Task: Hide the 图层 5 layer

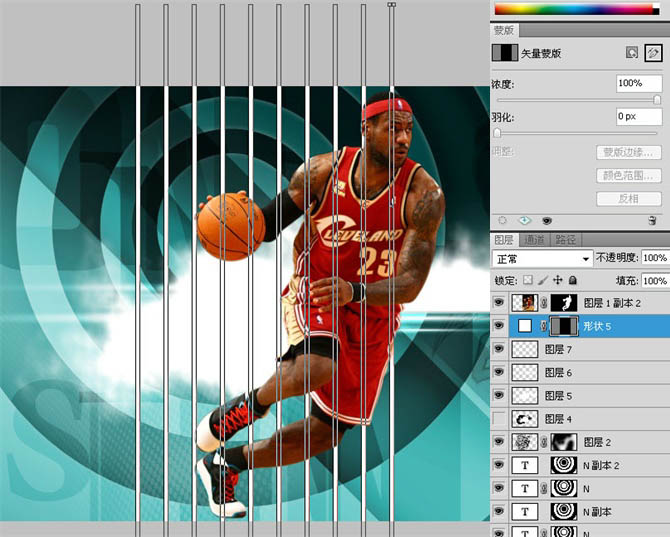Action: coord(499,395)
